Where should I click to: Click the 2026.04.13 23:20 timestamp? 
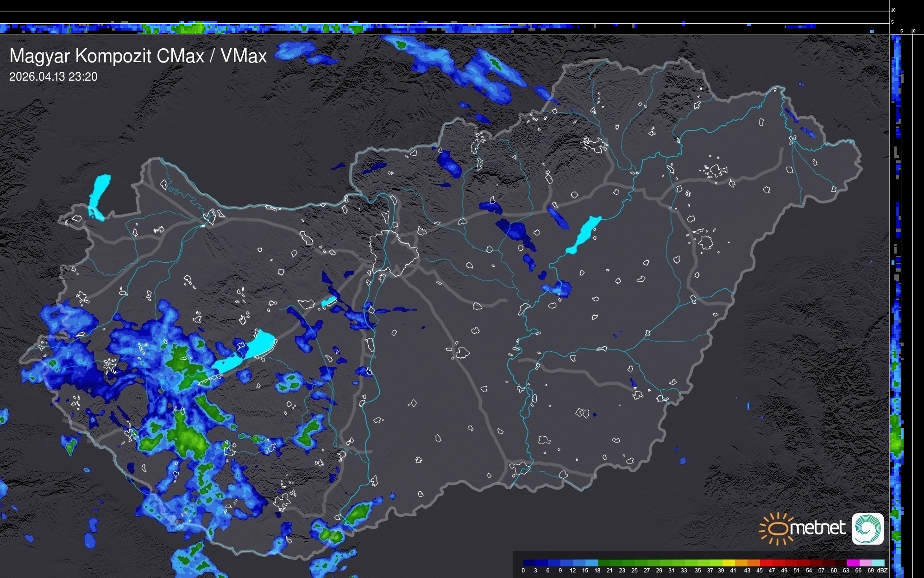point(53,77)
